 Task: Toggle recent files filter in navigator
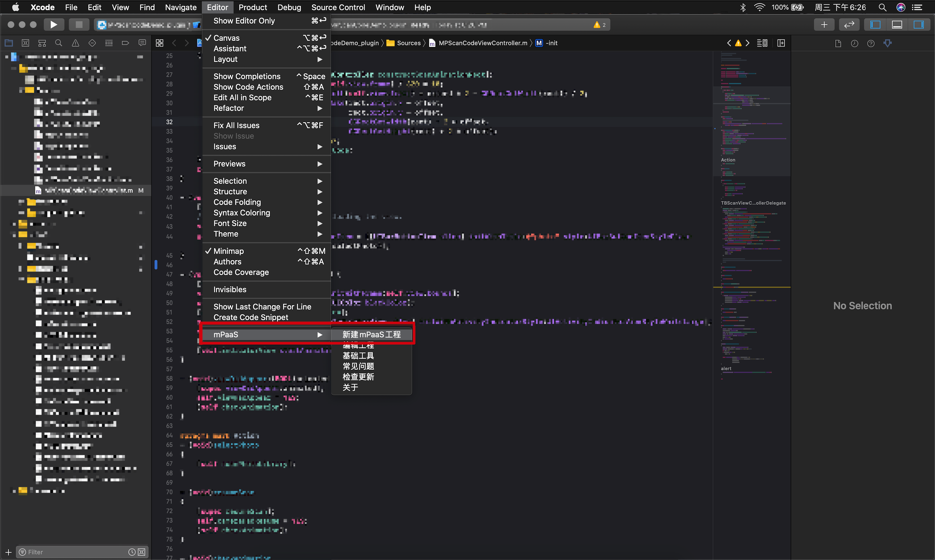(132, 552)
